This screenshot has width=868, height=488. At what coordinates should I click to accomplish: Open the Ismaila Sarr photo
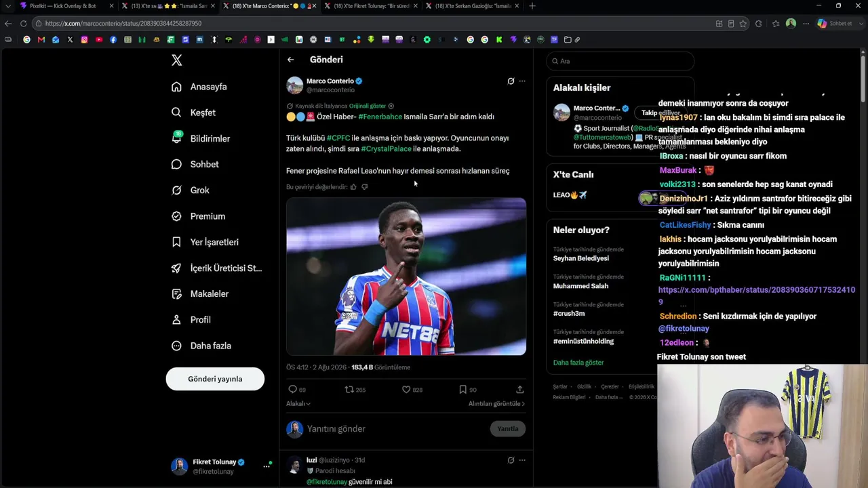[x=406, y=277]
